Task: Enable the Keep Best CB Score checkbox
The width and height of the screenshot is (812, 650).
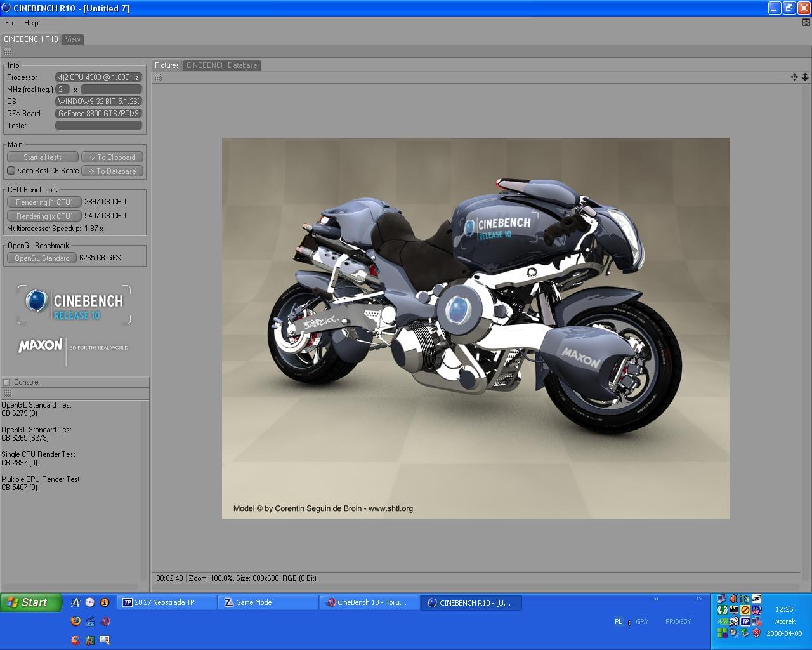Action: (11, 171)
